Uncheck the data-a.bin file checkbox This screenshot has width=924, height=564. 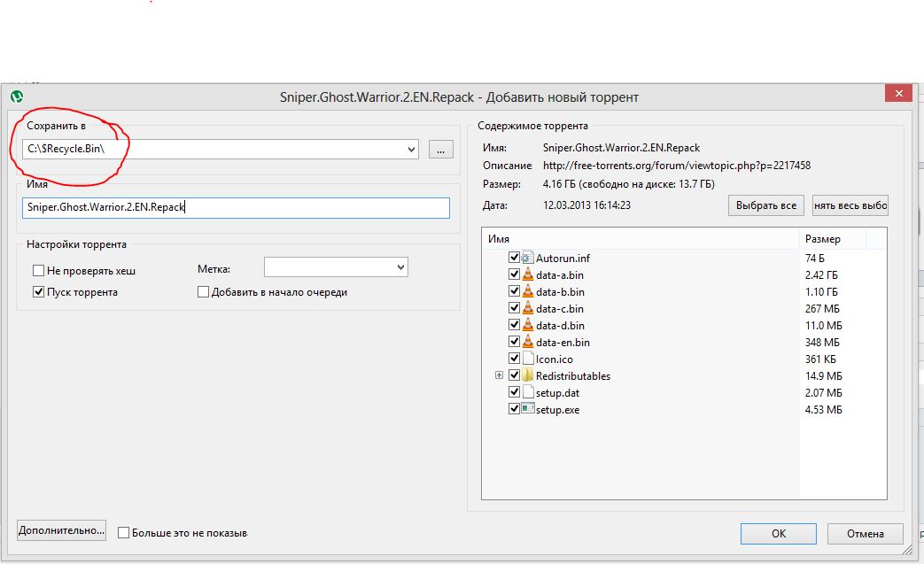pyautogui.click(x=514, y=274)
